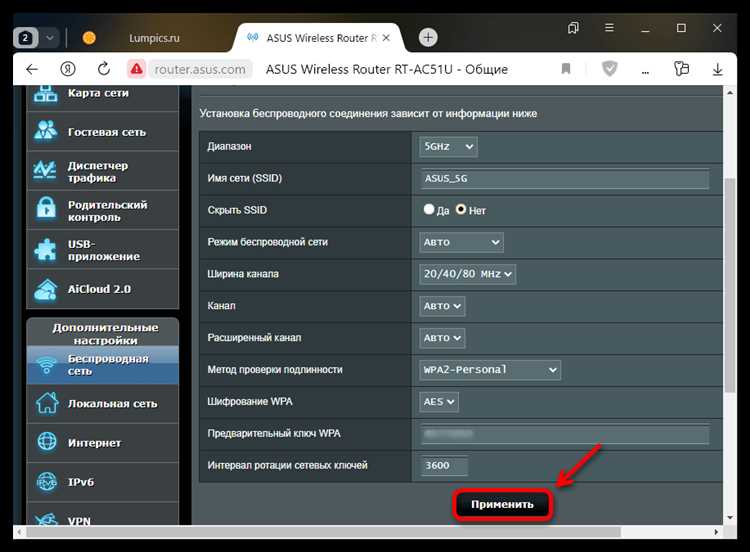Go back with the browser back arrow
The width and height of the screenshot is (750, 552).
pyautogui.click(x=32, y=69)
